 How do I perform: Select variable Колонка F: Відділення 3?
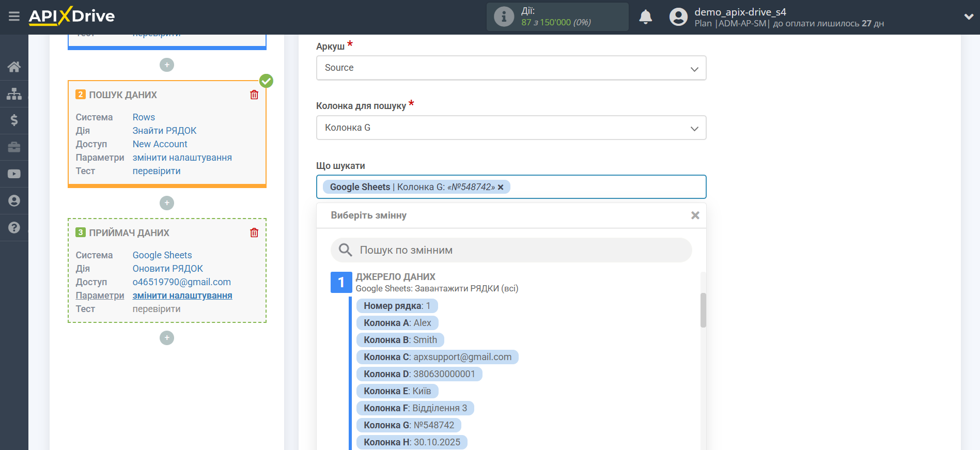point(415,408)
